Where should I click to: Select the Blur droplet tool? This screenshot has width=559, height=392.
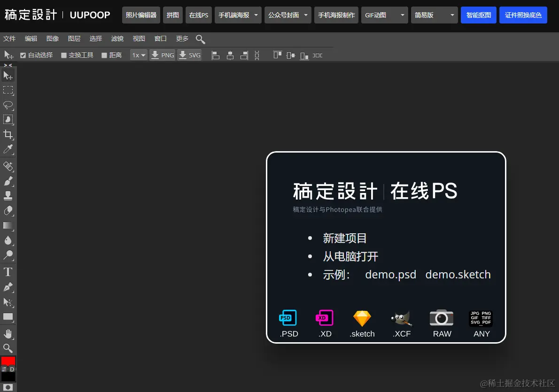click(x=8, y=240)
